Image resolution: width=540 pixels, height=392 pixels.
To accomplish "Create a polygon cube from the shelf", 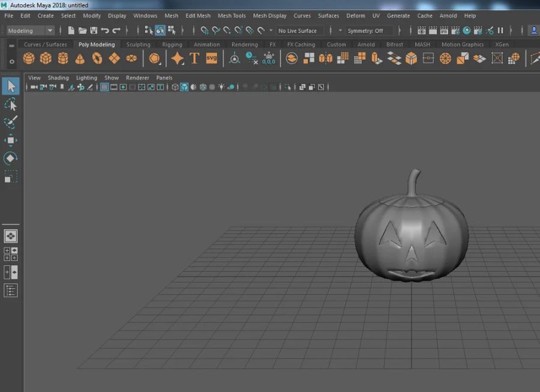I will tap(45, 58).
